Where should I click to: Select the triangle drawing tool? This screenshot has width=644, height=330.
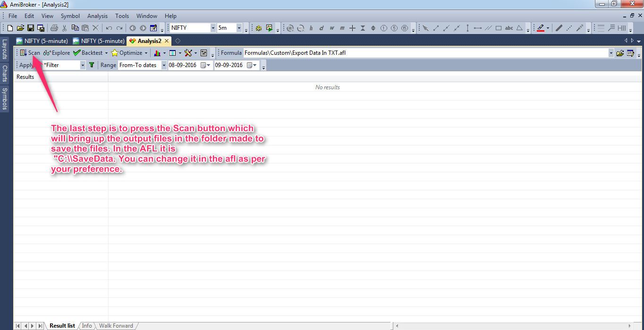519,28
